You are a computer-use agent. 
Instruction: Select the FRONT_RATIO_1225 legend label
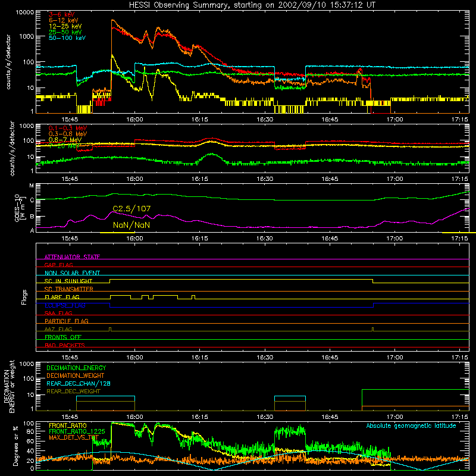77,431
